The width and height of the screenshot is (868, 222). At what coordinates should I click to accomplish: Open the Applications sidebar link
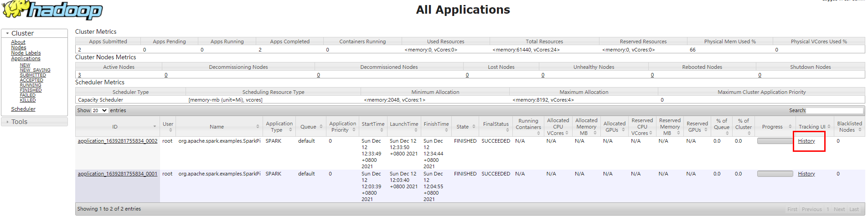pos(26,58)
